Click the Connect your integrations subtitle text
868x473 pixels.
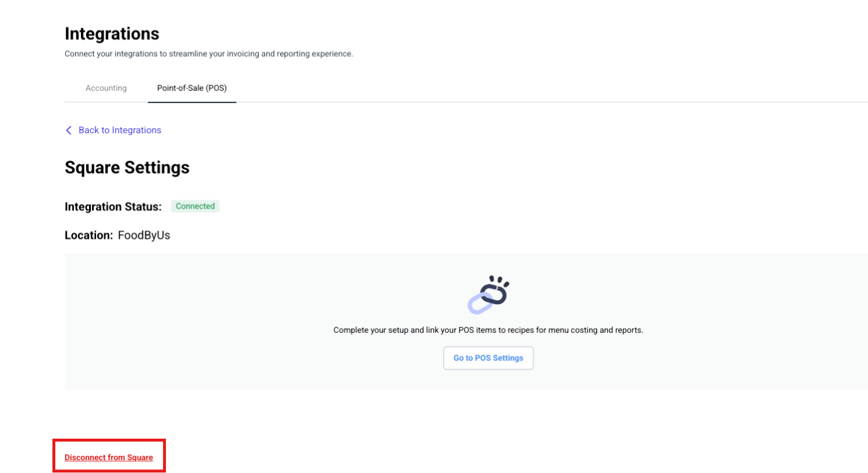click(208, 54)
